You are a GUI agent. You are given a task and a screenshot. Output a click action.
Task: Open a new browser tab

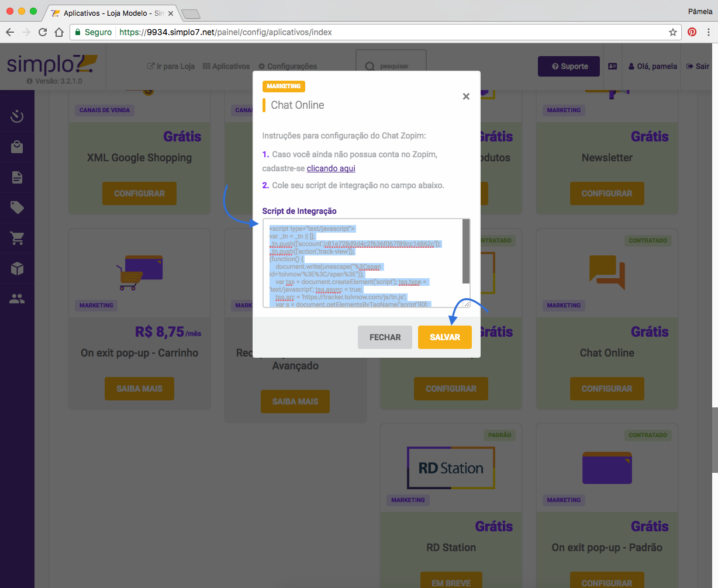(191, 13)
